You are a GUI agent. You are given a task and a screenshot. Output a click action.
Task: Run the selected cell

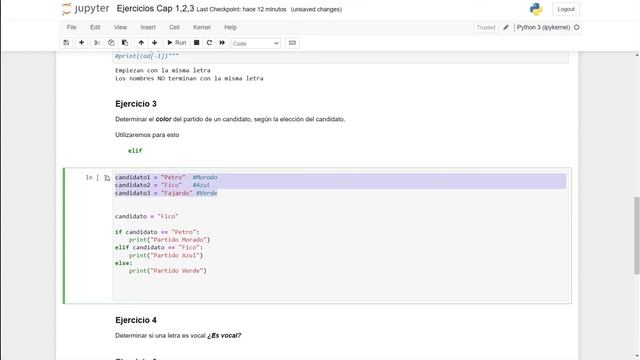[x=177, y=43]
